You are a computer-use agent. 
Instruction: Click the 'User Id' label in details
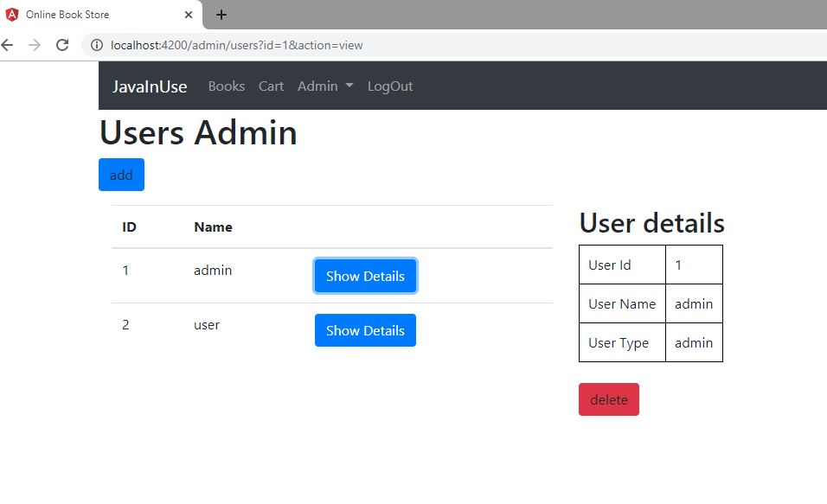(x=610, y=265)
